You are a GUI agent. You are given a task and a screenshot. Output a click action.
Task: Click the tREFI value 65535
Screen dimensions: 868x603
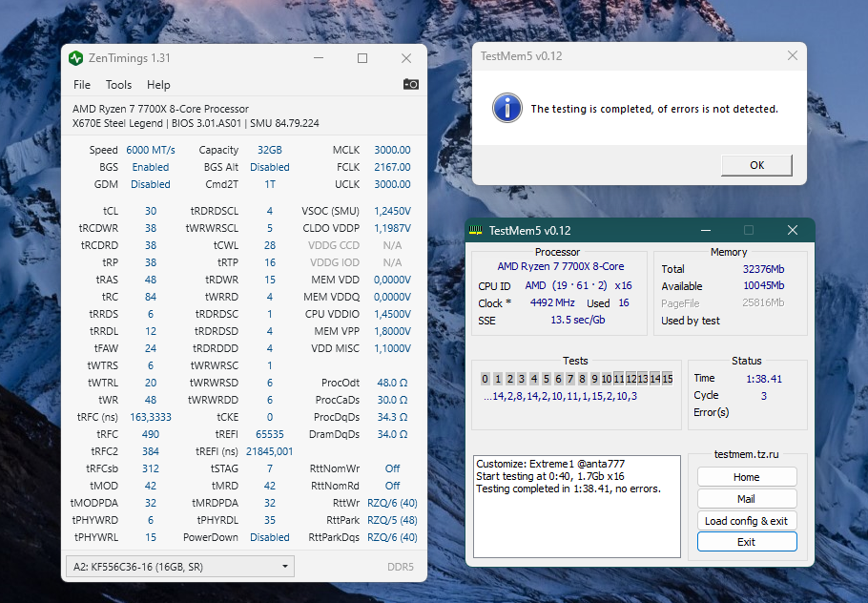(x=270, y=434)
